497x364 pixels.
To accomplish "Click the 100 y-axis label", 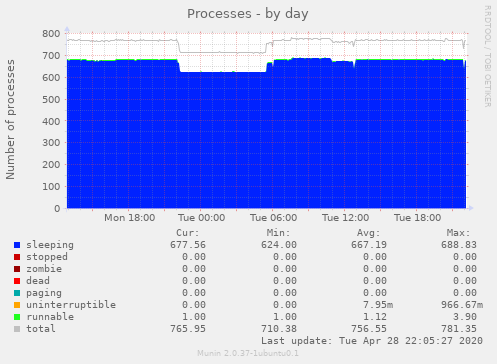I will [51, 187].
